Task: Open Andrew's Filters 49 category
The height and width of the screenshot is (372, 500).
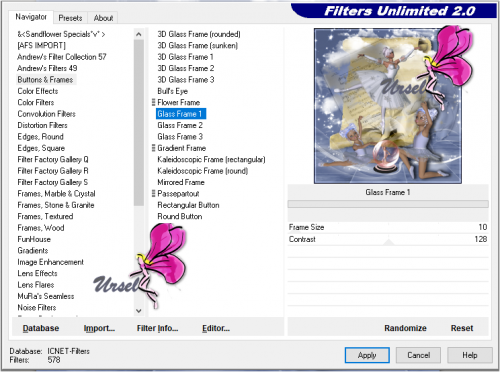Action: click(47, 68)
